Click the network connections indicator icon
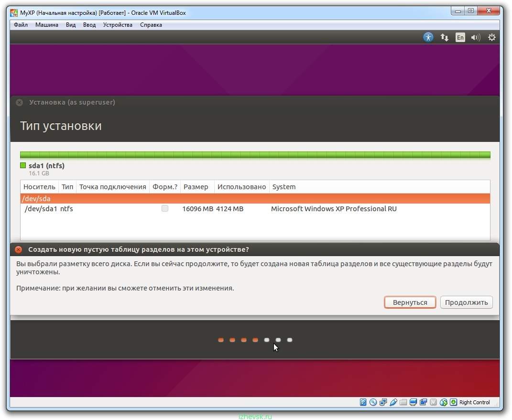Image resolution: width=512 pixels, height=420 pixels. [x=444, y=37]
